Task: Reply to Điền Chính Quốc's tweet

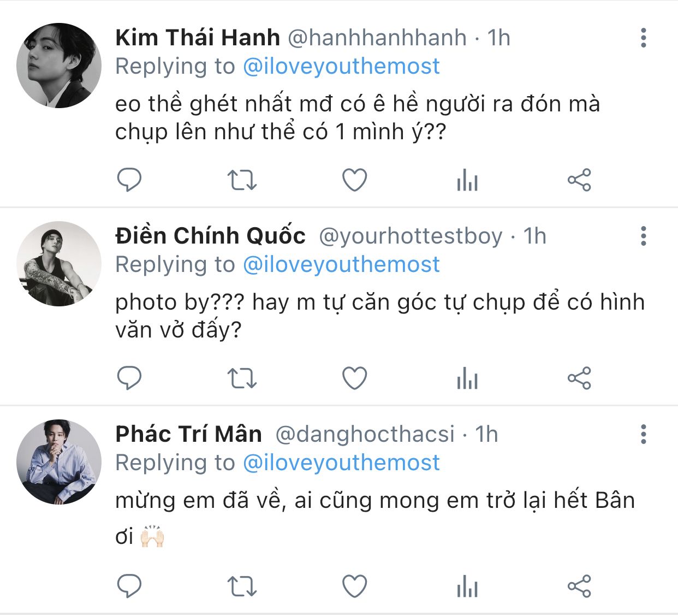Action: pos(129,378)
